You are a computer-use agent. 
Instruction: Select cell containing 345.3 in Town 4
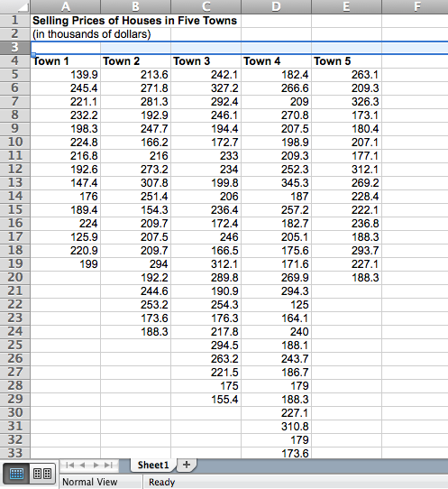click(276, 183)
